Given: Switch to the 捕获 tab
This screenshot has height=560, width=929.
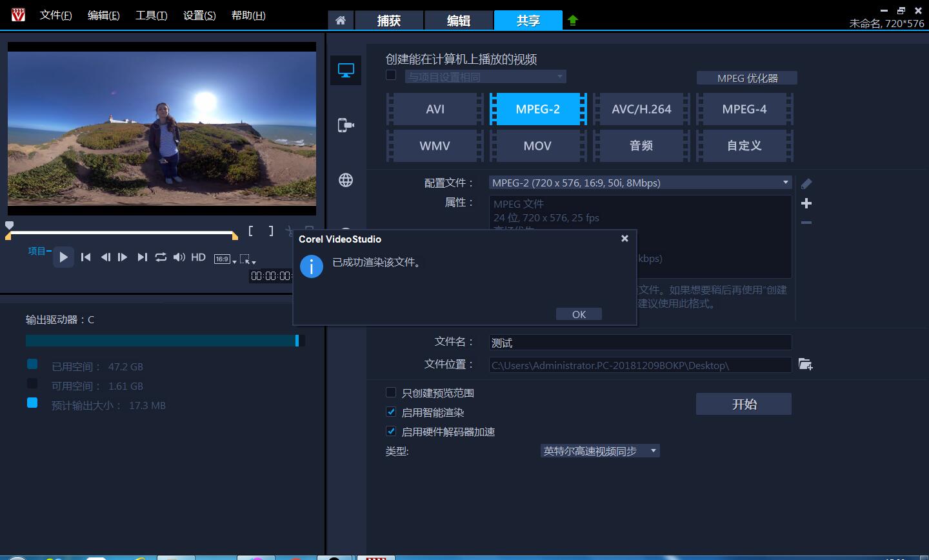Looking at the screenshot, I should coord(389,20).
